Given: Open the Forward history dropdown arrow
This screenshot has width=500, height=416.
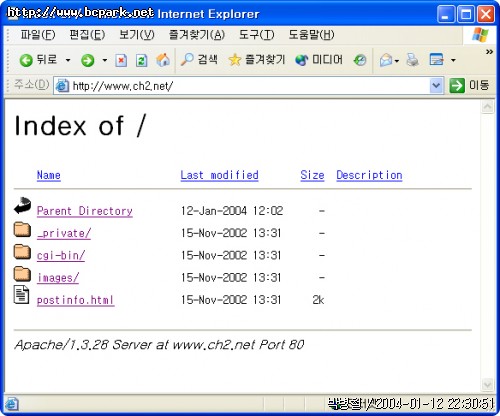Looking at the screenshot, I should pos(105,60).
